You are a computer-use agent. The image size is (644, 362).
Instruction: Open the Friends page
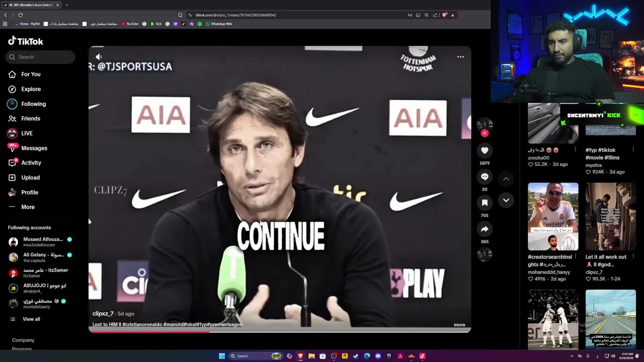pyautogui.click(x=30, y=119)
